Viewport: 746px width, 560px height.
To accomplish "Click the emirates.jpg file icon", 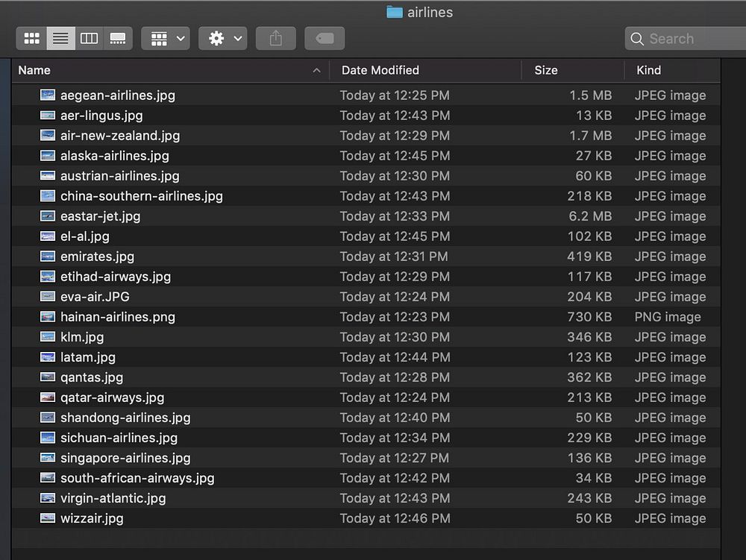I will click(48, 257).
